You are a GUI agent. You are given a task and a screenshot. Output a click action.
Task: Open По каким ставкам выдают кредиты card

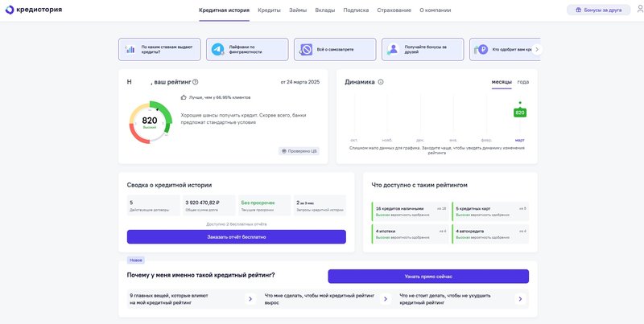[x=159, y=50]
